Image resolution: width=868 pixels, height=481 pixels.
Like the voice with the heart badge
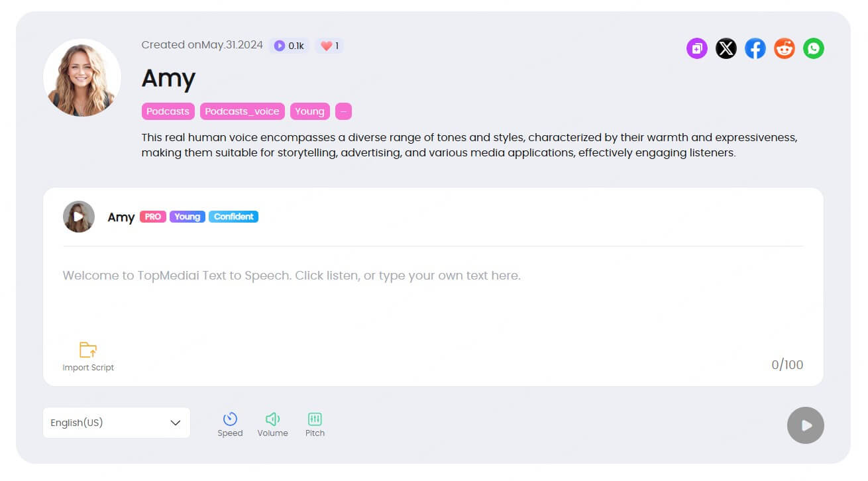click(x=329, y=46)
